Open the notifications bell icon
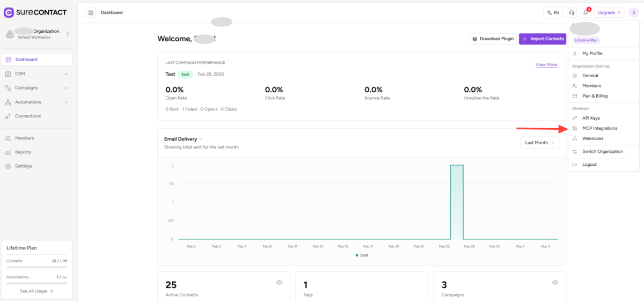The image size is (644, 301). click(x=586, y=12)
